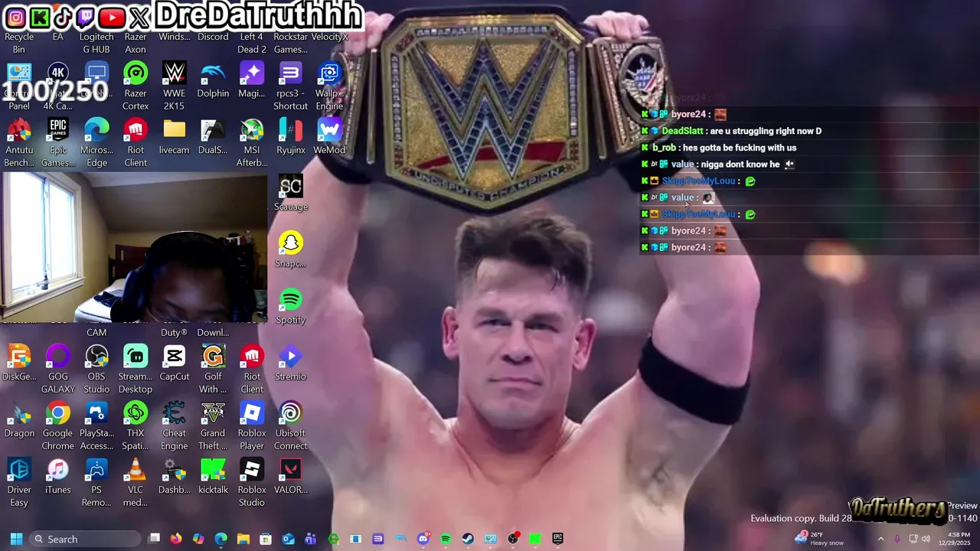980x551 pixels.
Task: Launch the VALORANT desktop shortcut
Action: click(x=291, y=477)
